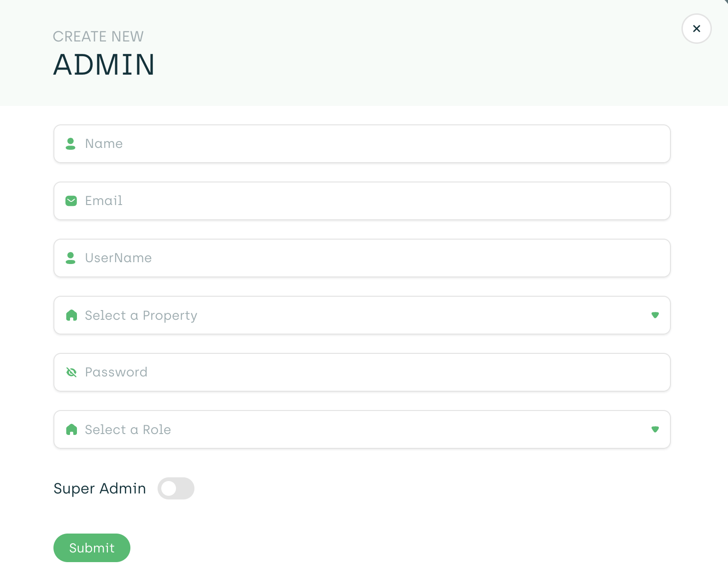This screenshot has height=587, width=728.
Task: Focus the Email input field
Action: pyautogui.click(x=362, y=201)
